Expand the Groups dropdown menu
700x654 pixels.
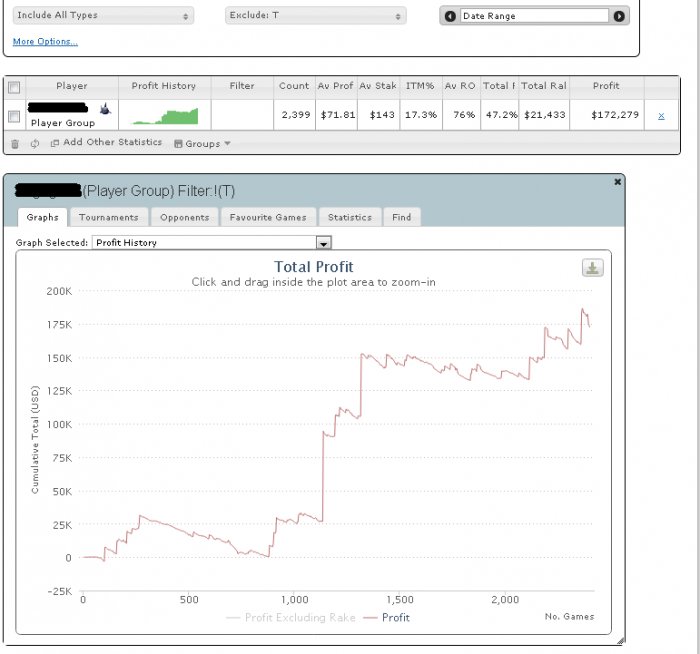click(202, 144)
